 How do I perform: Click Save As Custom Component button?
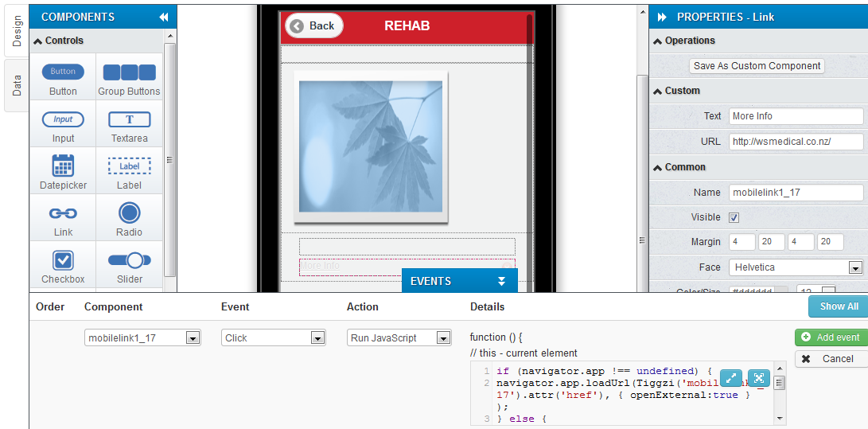(x=757, y=66)
